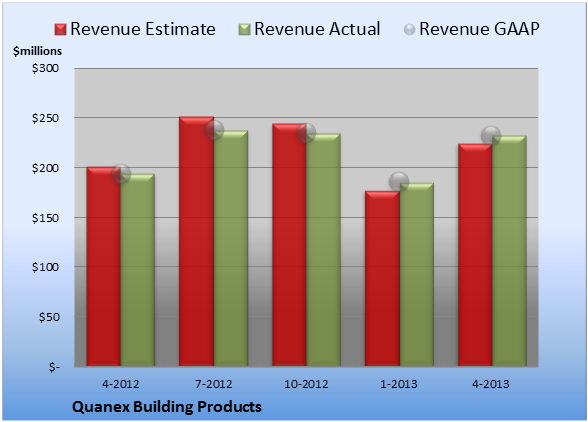Select the 'Revenue Actual' legend label

(x=317, y=29)
